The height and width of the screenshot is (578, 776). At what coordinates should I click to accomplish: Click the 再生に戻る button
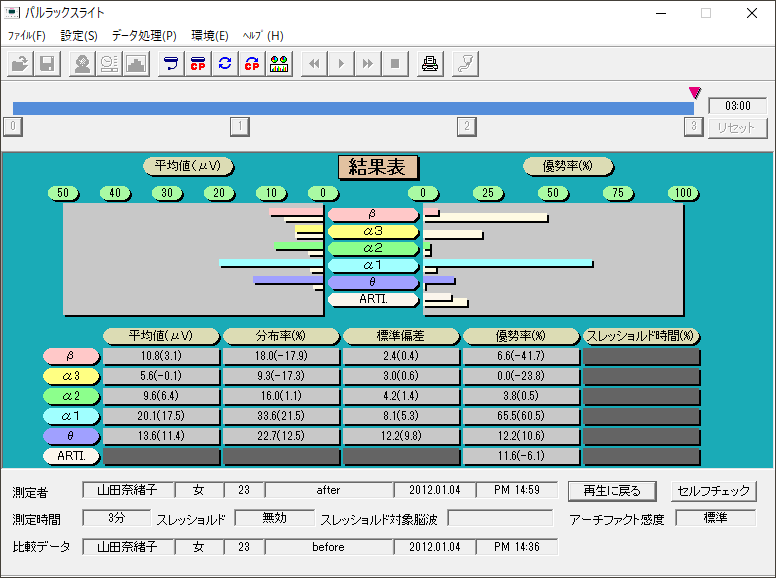point(612,491)
